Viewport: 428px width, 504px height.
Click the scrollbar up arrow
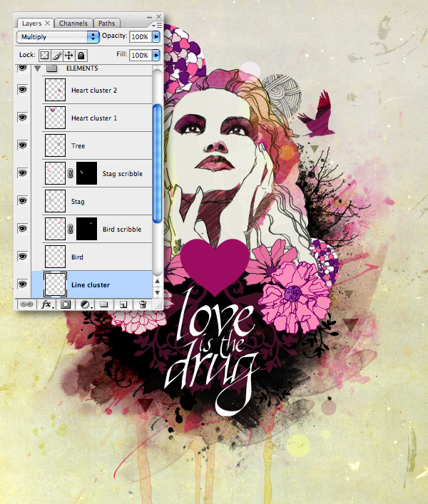coord(157,282)
